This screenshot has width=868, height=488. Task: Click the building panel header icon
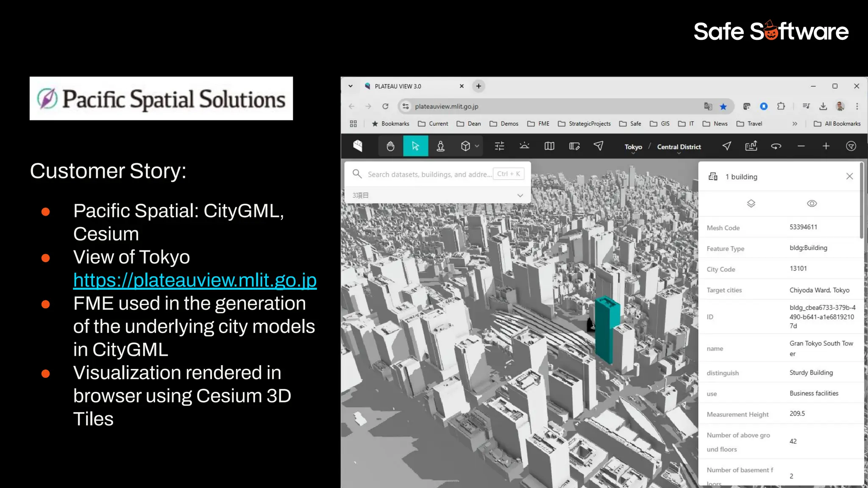713,176
